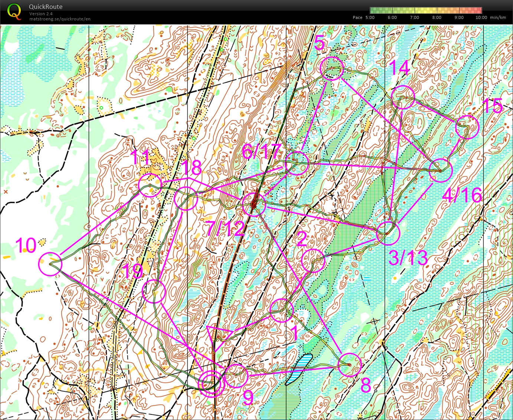The image size is (513, 420).
Task: Select the 7/12 control circle
Action: [x=254, y=204]
